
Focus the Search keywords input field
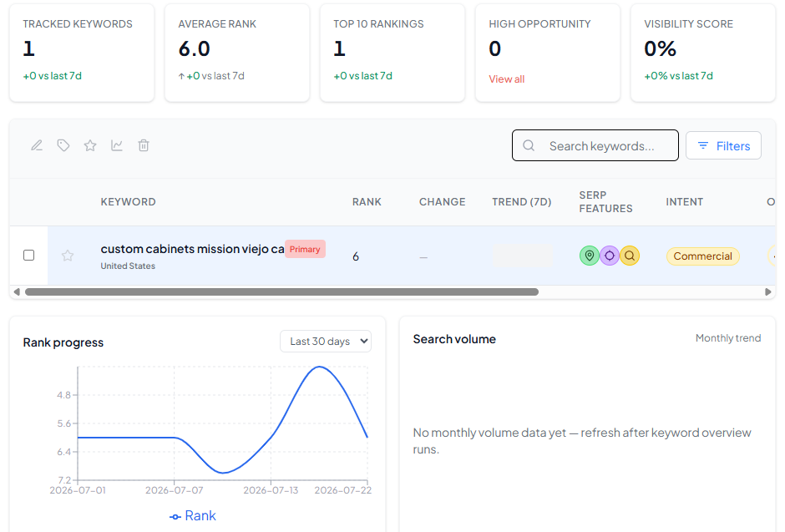coord(595,145)
